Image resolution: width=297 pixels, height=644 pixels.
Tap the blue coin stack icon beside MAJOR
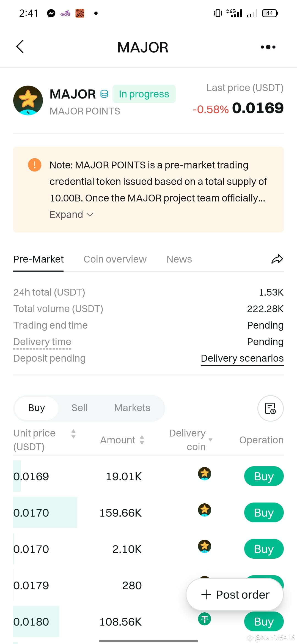pyautogui.click(x=104, y=94)
